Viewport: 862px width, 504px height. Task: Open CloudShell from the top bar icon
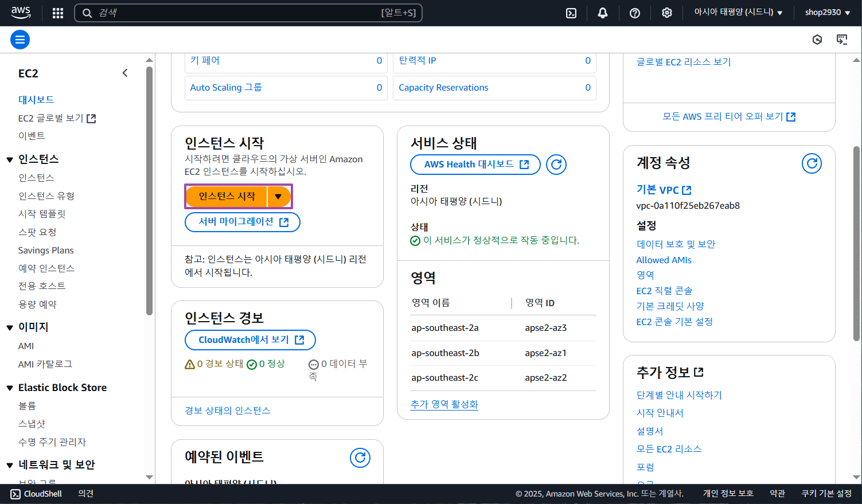[571, 13]
